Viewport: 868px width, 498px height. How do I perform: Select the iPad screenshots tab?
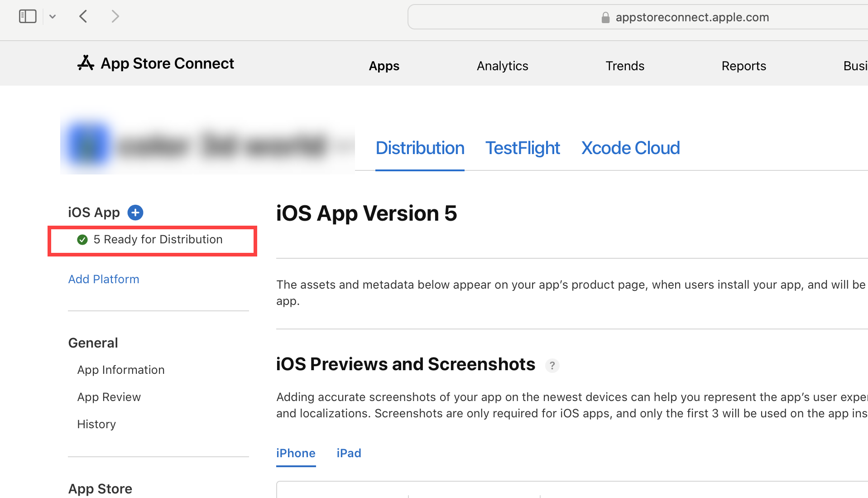349,453
